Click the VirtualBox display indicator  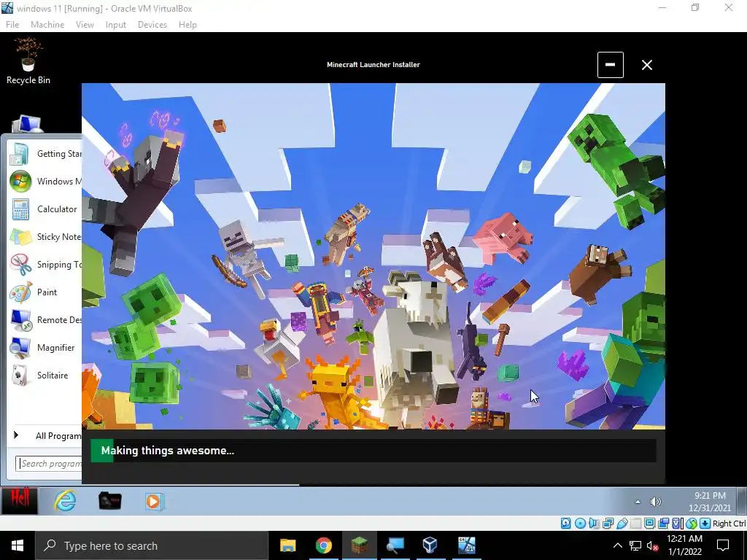click(x=649, y=524)
